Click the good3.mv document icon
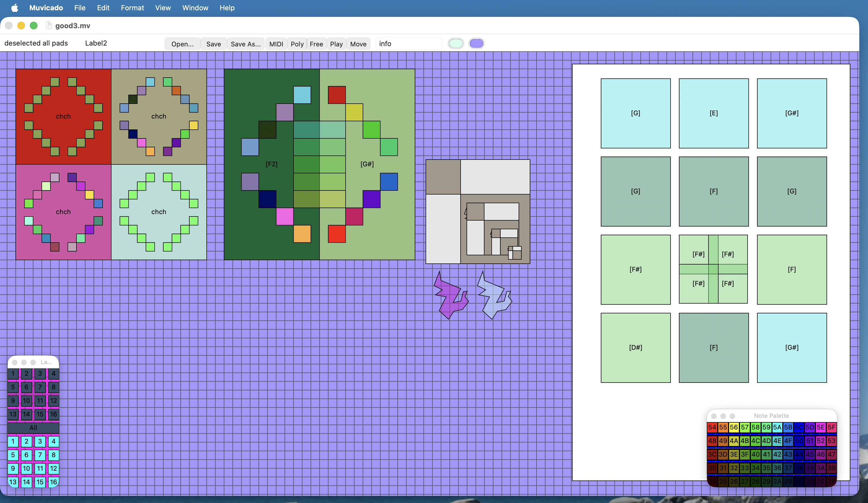The width and height of the screenshot is (868, 503). point(49,26)
